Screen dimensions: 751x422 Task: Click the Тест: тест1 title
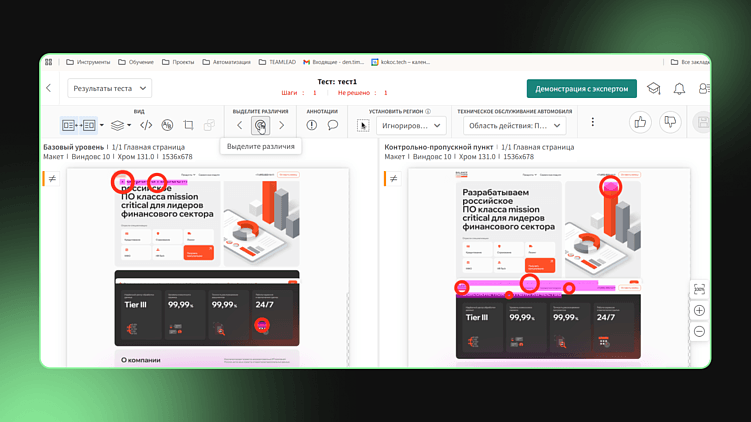[337, 82]
